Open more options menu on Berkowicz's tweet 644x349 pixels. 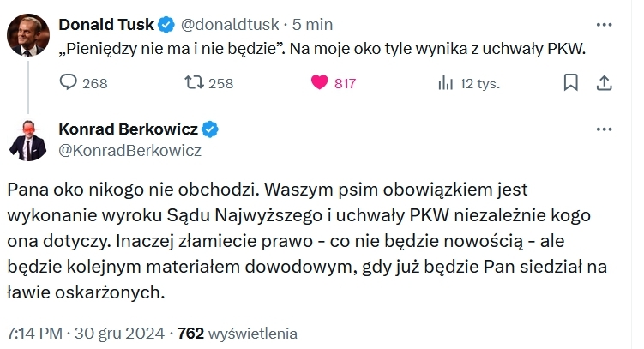603,129
